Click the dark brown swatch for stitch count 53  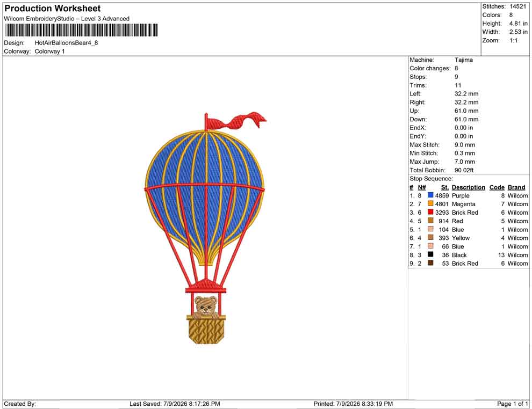point(430,263)
